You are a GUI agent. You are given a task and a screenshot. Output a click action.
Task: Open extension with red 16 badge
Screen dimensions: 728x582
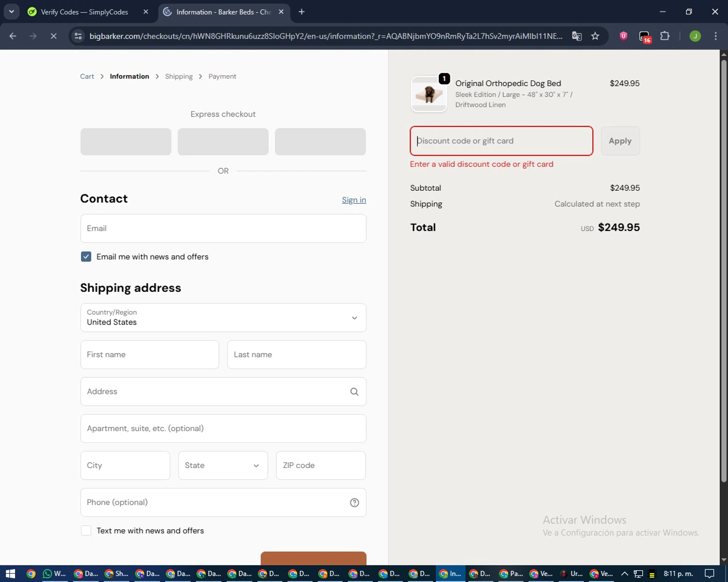pos(645,36)
